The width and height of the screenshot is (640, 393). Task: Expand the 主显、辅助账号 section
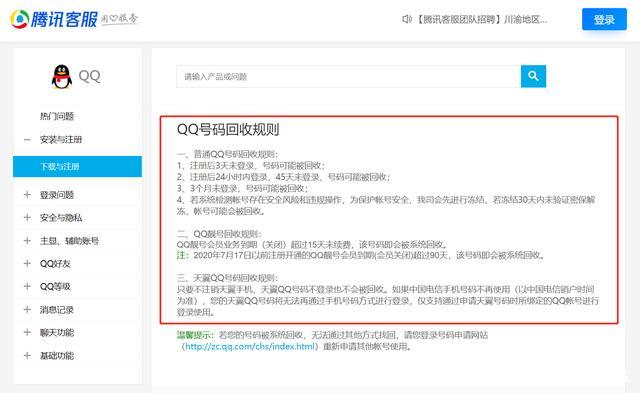(x=27, y=241)
